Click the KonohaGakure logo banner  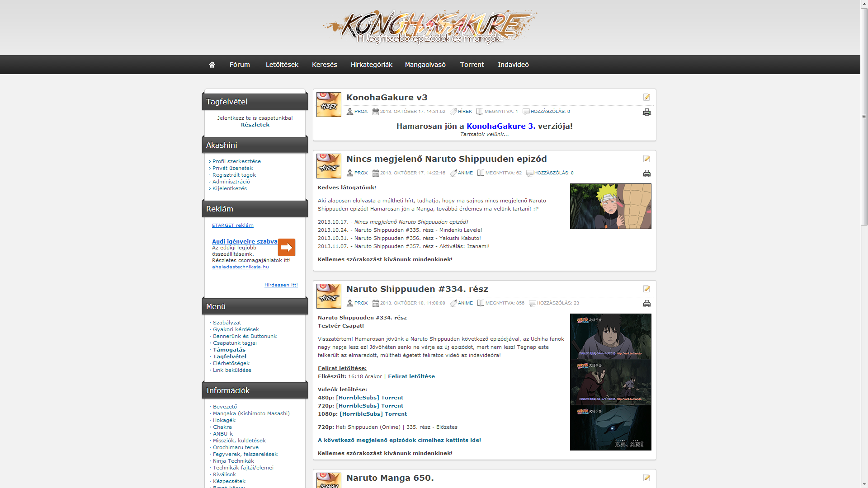[429, 27]
